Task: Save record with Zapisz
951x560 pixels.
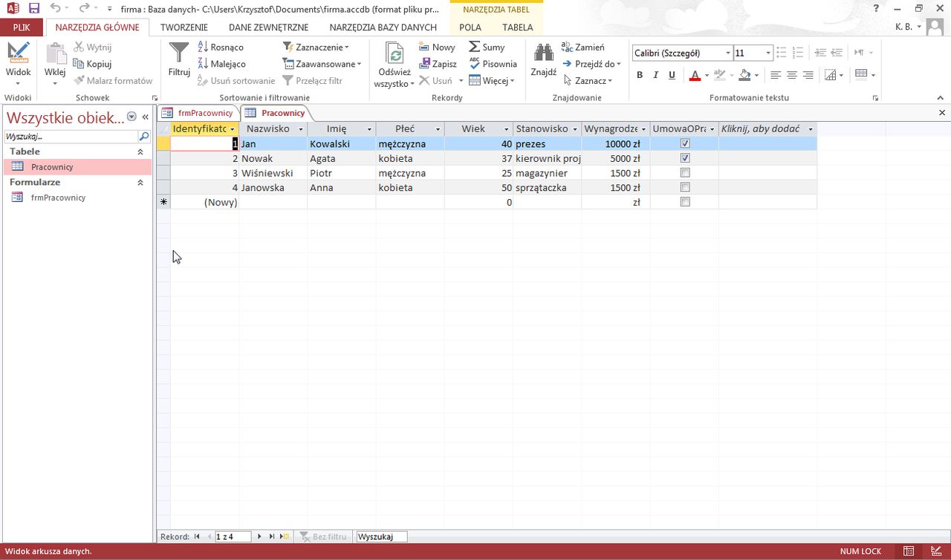Action: (438, 64)
